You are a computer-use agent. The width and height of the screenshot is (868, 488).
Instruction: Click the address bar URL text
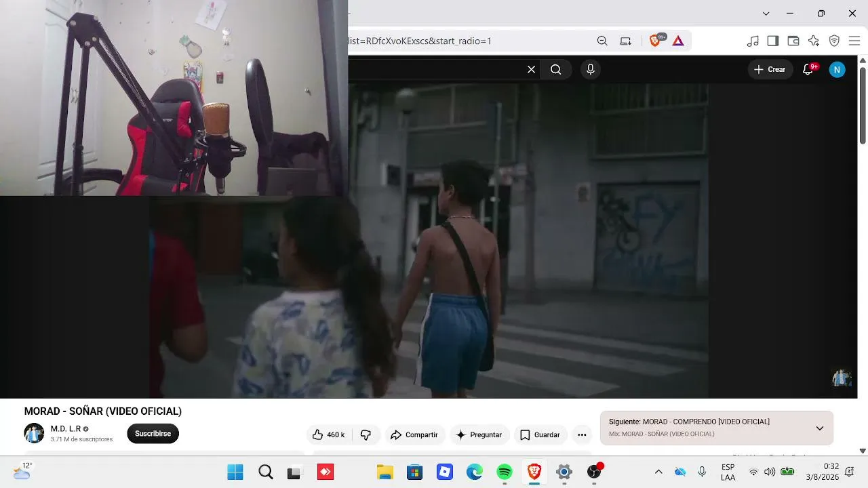(420, 41)
